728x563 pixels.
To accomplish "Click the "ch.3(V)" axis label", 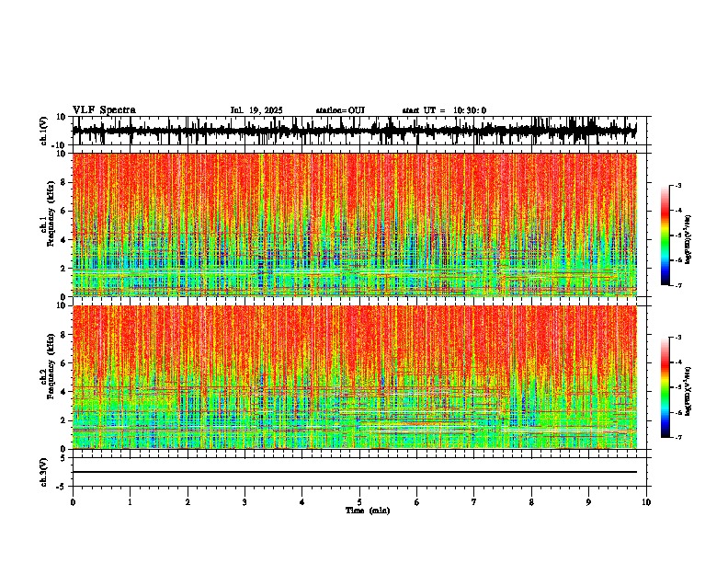I will click(x=44, y=472).
